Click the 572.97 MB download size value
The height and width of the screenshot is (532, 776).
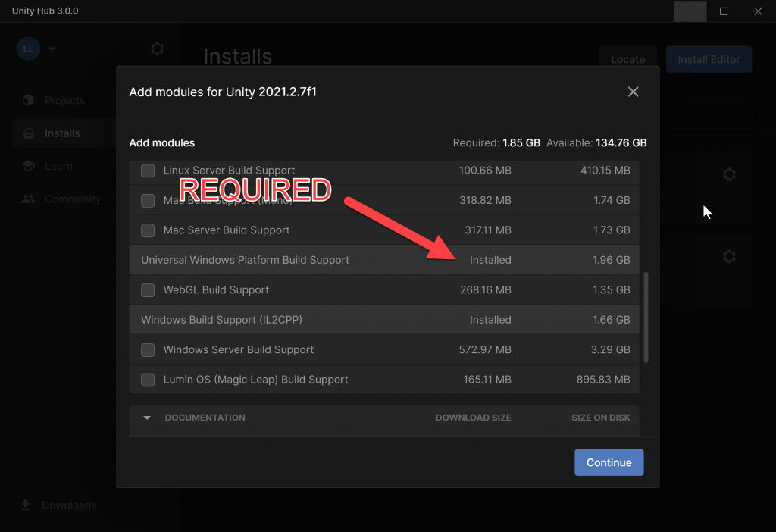click(x=485, y=350)
